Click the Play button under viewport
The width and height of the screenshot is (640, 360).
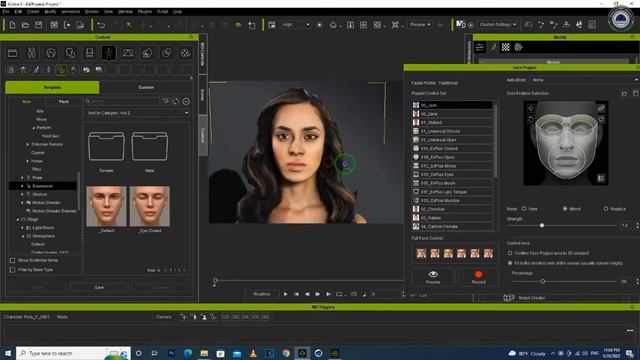tap(285, 294)
